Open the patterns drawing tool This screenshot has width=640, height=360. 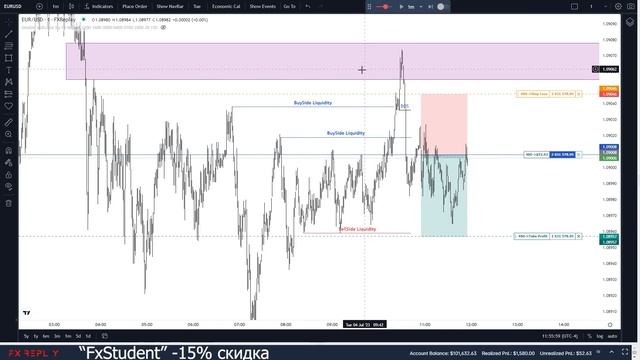coord(9,82)
